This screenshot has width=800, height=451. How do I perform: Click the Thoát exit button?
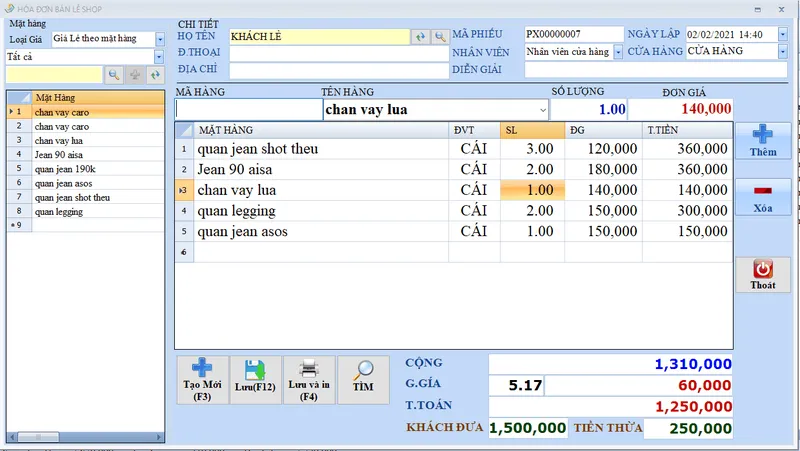coord(763,275)
